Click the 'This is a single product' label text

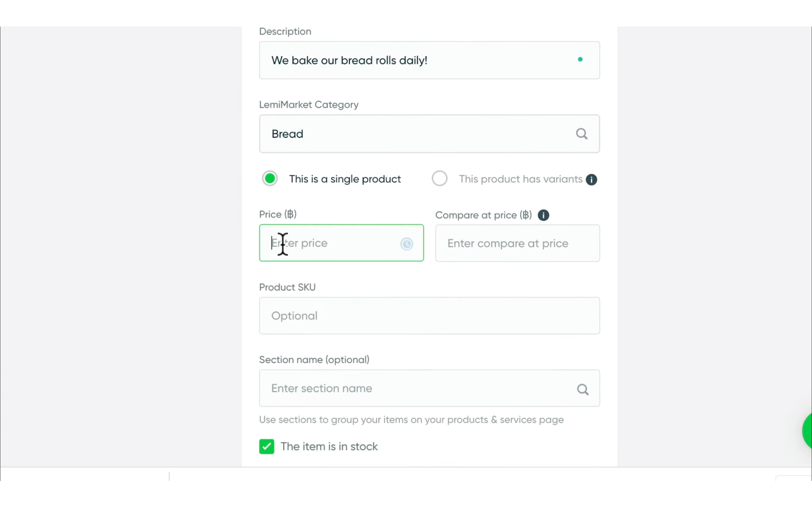[345, 179]
